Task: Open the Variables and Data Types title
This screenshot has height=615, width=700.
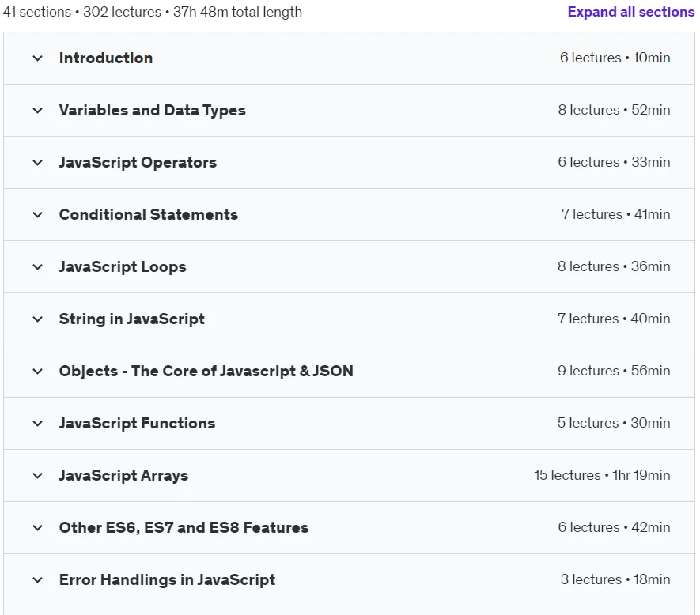Action: 152,110
